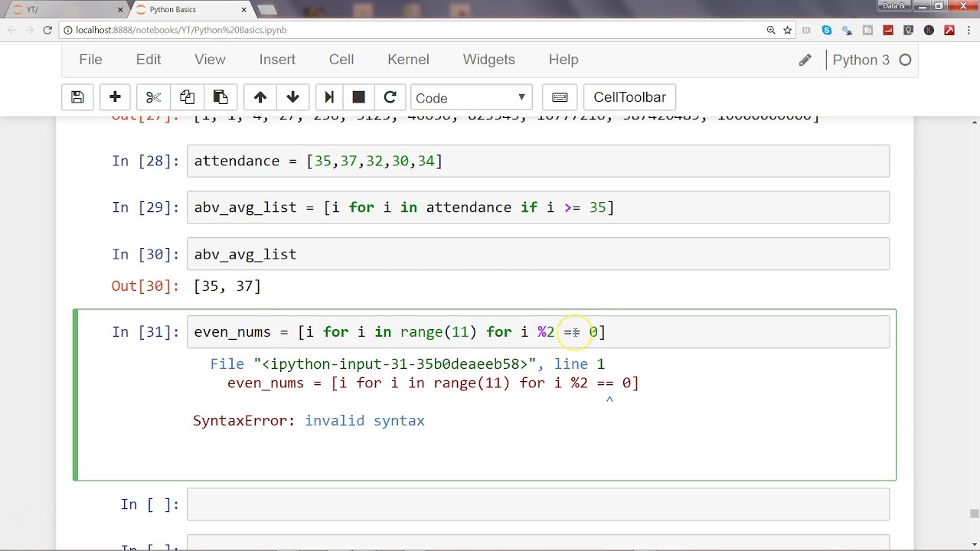Click the kernel idle circle indicator
This screenshot has height=551, width=980.
click(905, 60)
